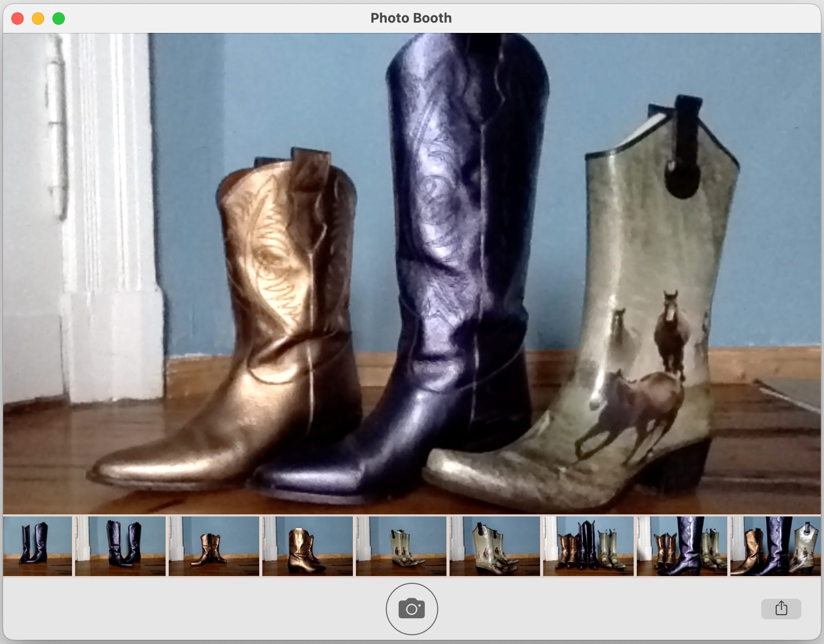Select sixth thumbnail of large horse-print boots

495,546
